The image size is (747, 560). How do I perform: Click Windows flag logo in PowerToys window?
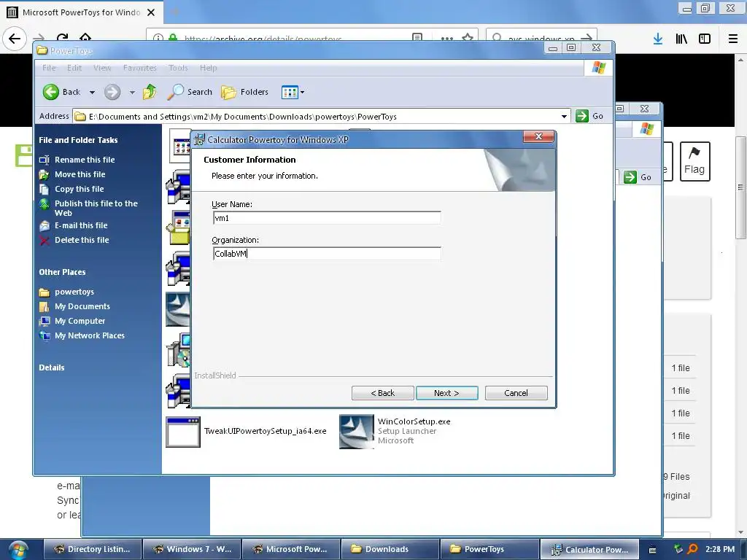[599, 68]
